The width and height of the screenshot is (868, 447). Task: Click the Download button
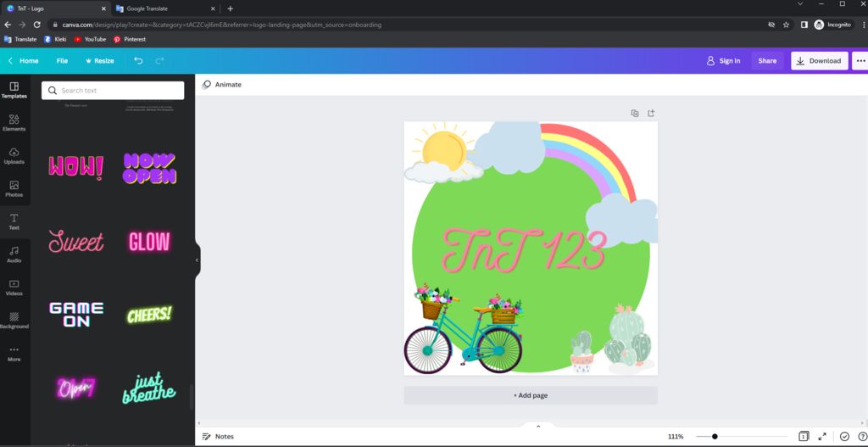[x=820, y=61]
